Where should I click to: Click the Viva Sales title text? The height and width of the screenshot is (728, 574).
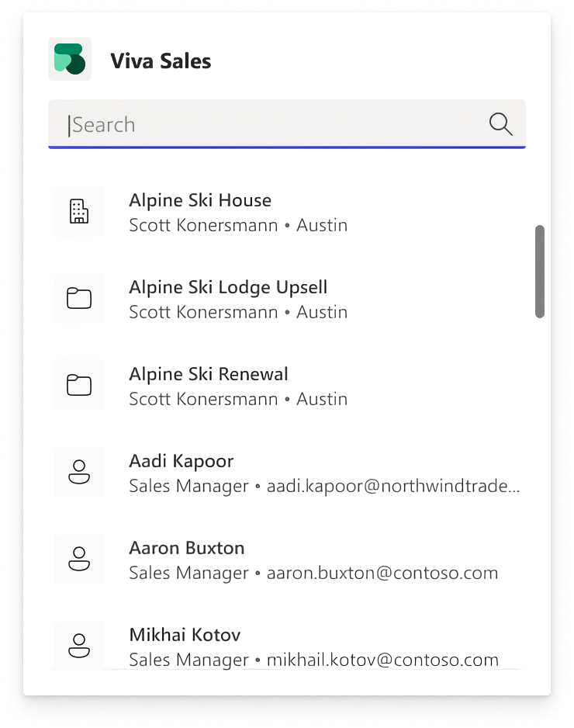161,61
